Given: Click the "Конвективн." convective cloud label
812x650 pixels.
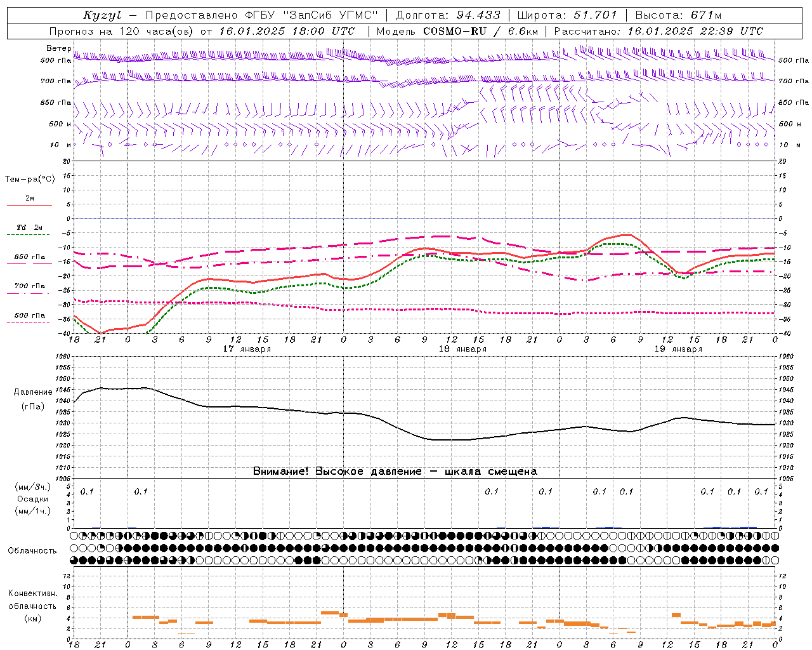Looking at the screenshot, I should pyautogui.click(x=33, y=594).
